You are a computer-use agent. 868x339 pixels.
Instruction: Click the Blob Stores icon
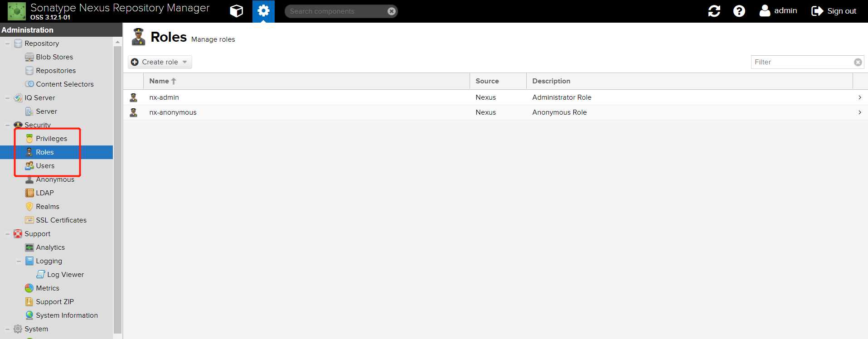(29, 57)
